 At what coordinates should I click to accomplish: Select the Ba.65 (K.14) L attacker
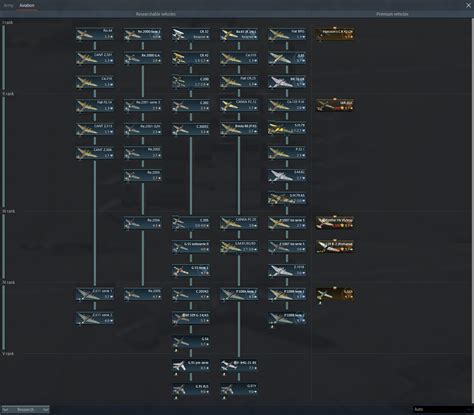click(239, 34)
